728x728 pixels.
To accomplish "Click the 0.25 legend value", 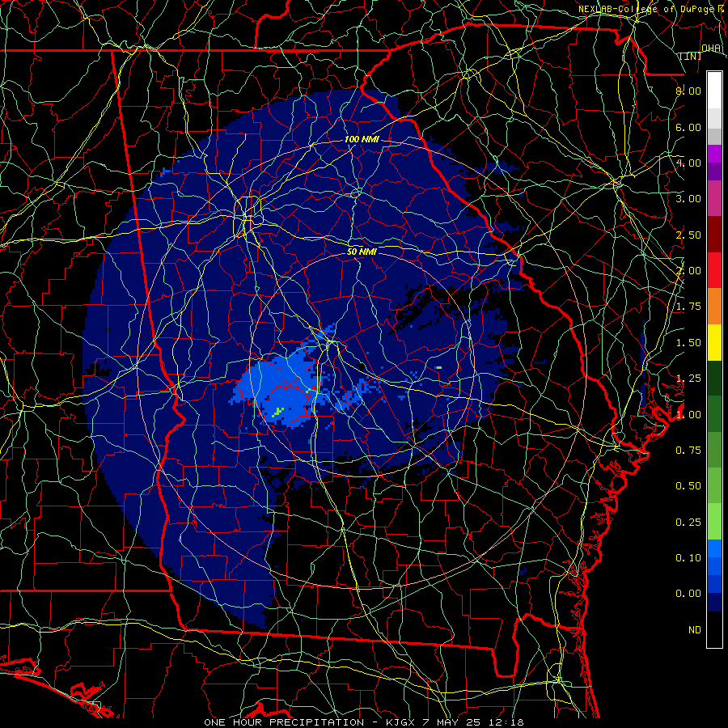I will tap(688, 523).
